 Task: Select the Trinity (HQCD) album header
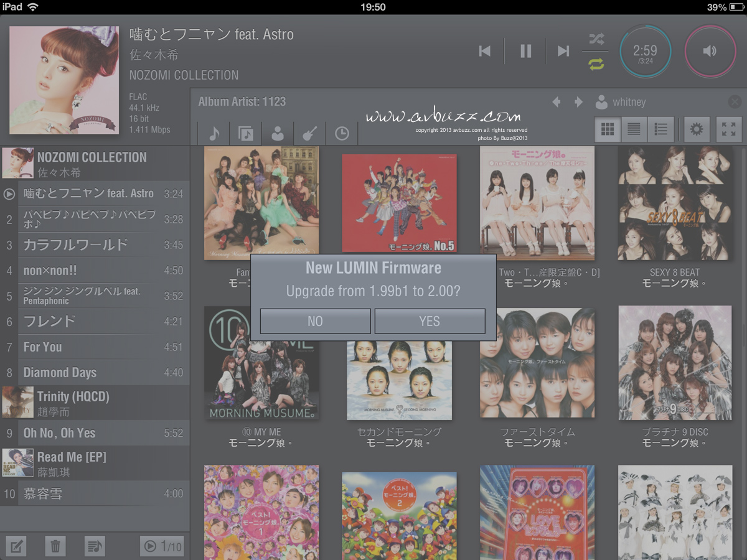pyautogui.click(x=95, y=403)
